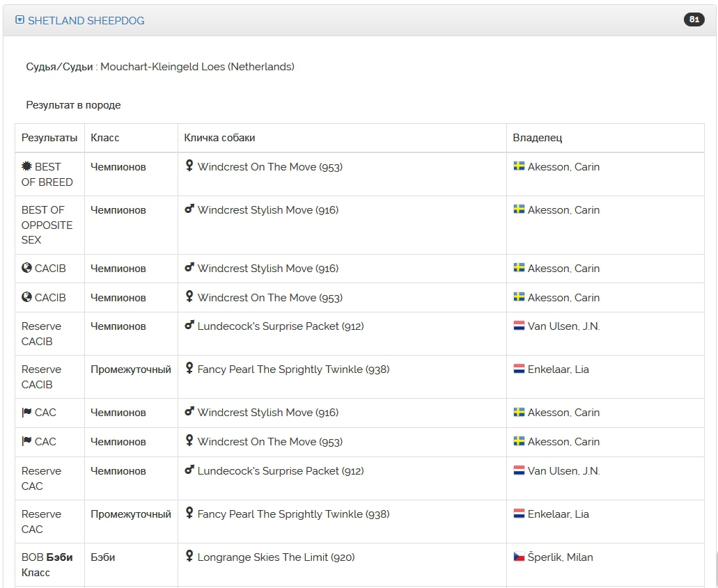The height and width of the screenshot is (588, 718).
Task: Select judge name Mouchart-Kleingeld Loes (Netherlands)
Action: pyautogui.click(x=197, y=67)
